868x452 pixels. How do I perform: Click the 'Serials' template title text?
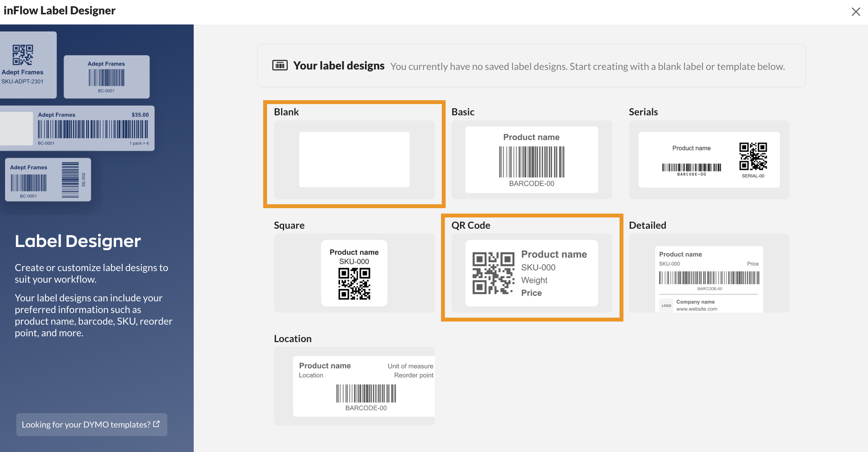pos(643,112)
